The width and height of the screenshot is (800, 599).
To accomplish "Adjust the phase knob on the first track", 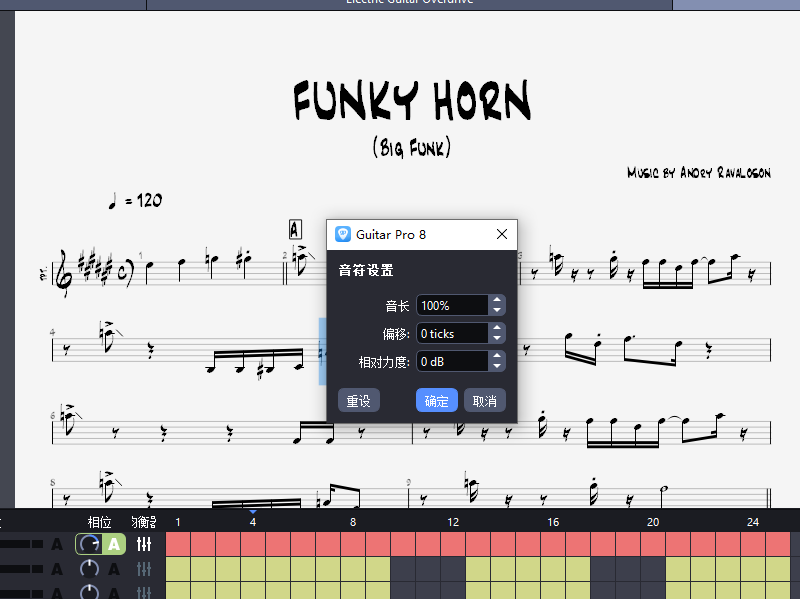I will coord(89,543).
